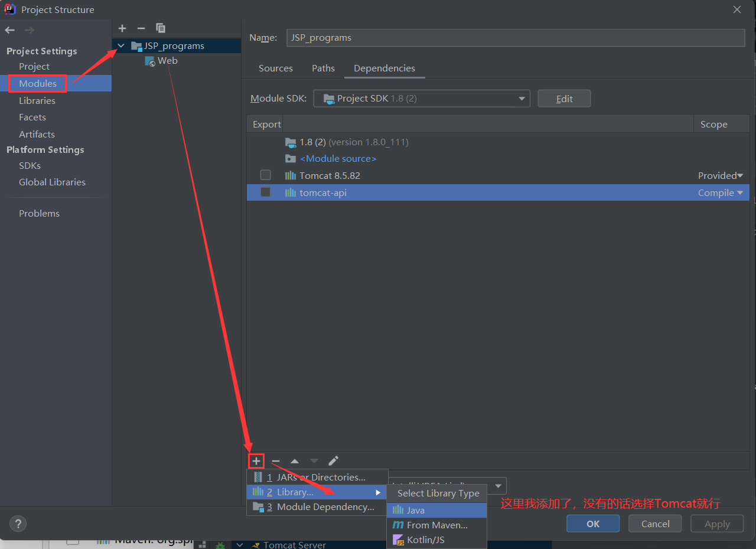
Task: Open the Compile scope dropdown for tomcat-api
Action: 721,192
